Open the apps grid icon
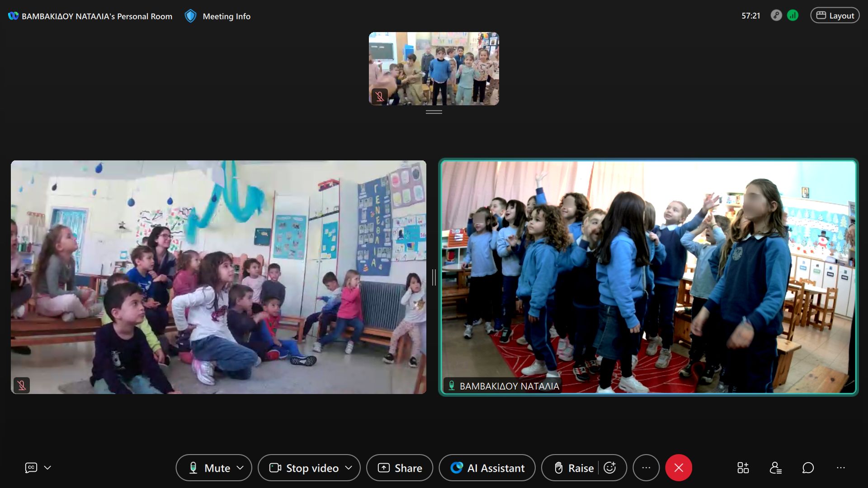868x488 pixels. click(743, 468)
